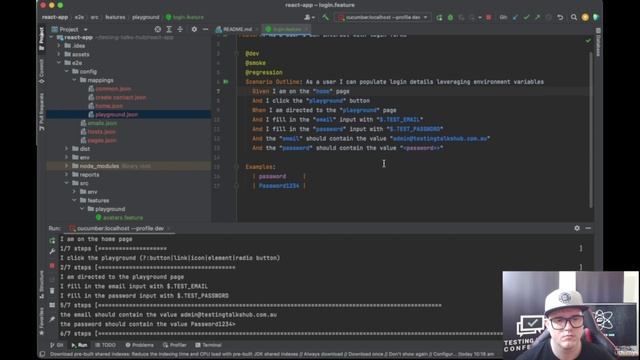Viewport: 640px width, 360px height.
Task: Start debugging with the green bug icon
Action: pos(450,18)
